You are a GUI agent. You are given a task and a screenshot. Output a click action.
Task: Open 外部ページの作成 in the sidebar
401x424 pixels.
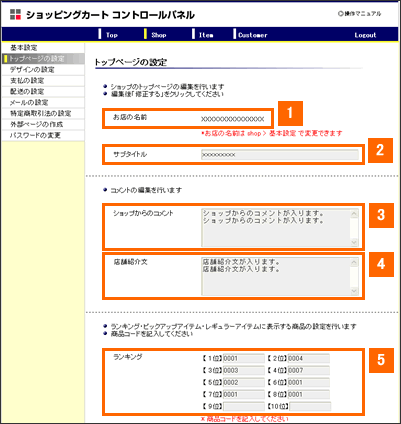(43, 125)
